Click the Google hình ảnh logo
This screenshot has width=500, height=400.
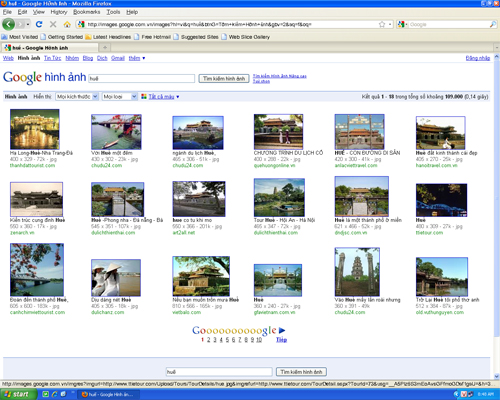point(45,77)
